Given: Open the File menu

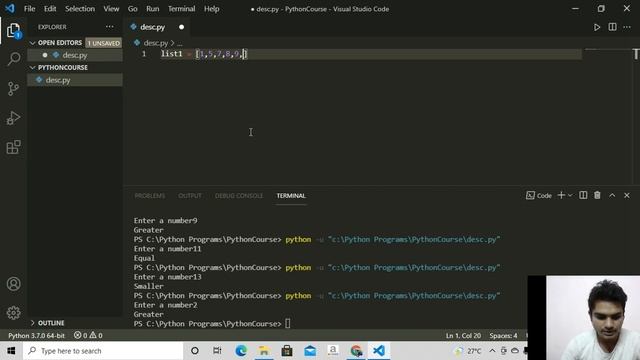Looking at the screenshot, I should click(29, 9).
